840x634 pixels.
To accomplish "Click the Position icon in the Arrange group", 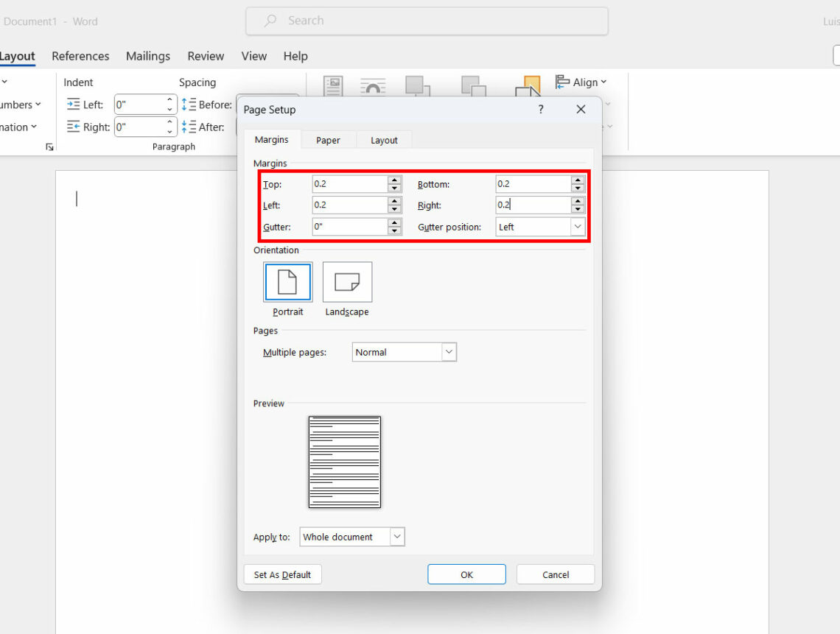I will pos(332,86).
